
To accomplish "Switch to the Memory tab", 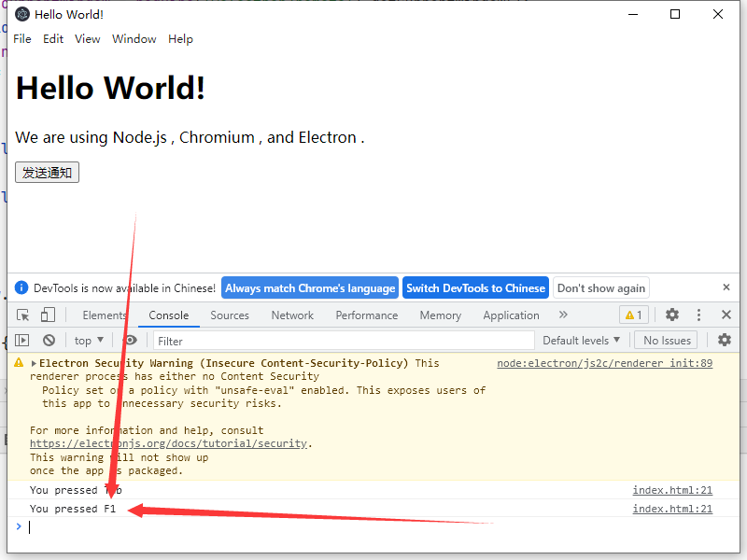I will pos(440,315).
